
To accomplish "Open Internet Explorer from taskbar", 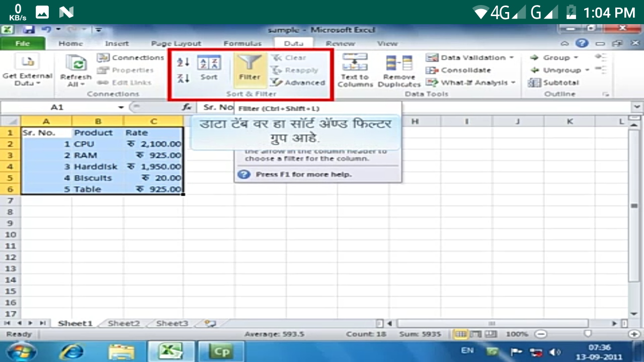I will point(71,351).
